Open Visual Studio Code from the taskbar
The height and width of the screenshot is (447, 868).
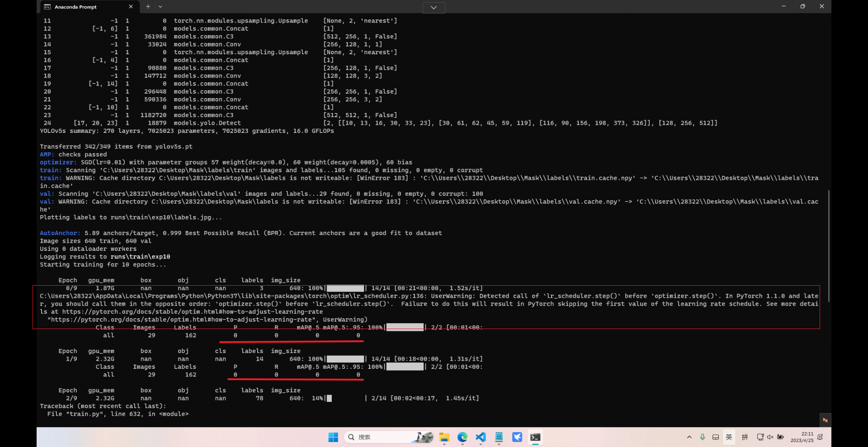(481, 437)
